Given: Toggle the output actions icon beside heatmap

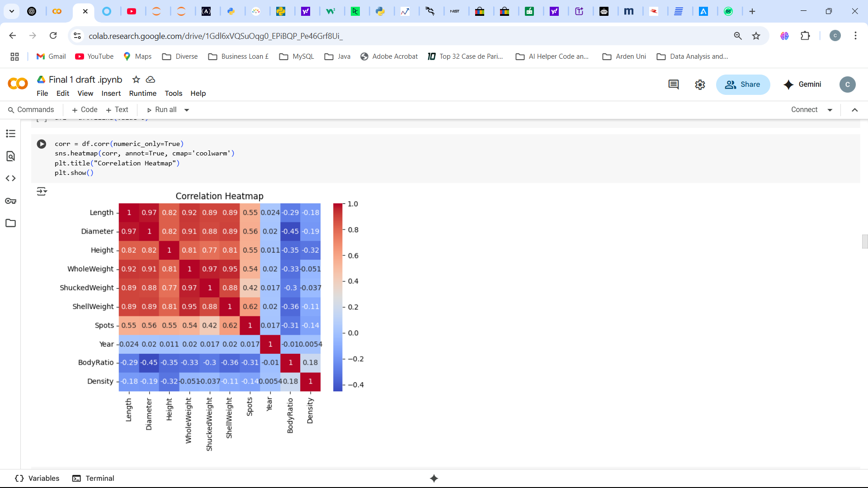Looking at the screenshot, I should tap(42, 192).
